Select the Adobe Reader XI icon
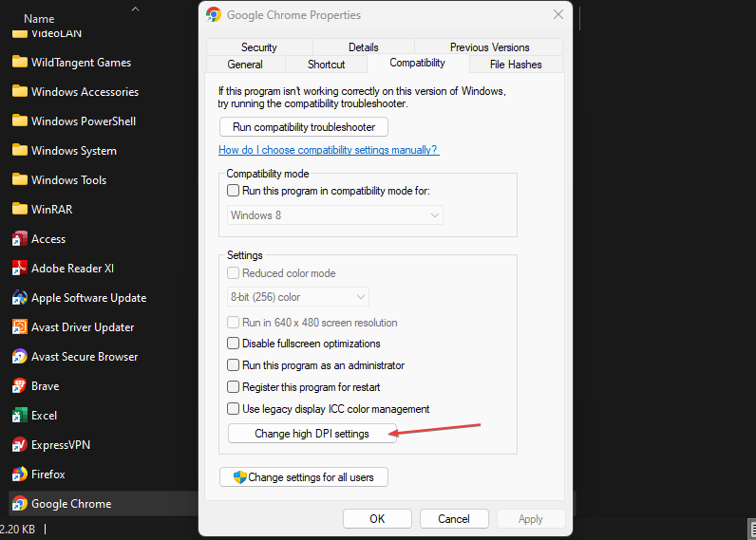Screen dimensions: 756x540 click(x=19, y=268)
